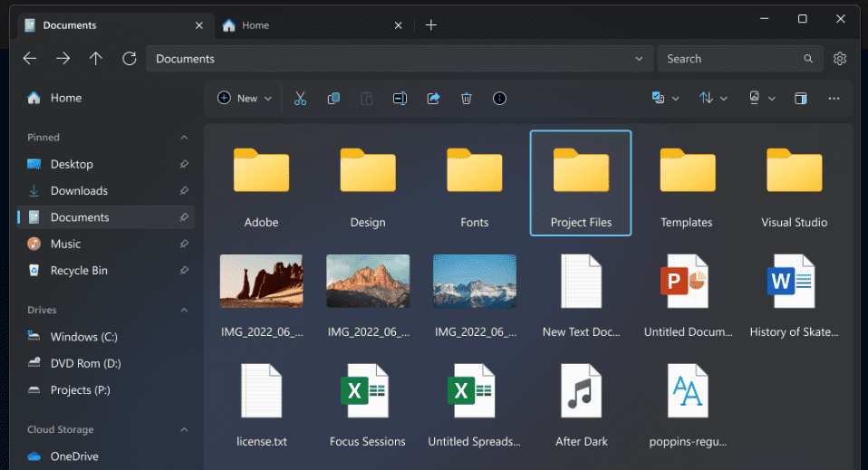
Task: Switch to the Home tab
Action: tap(256, 25)
